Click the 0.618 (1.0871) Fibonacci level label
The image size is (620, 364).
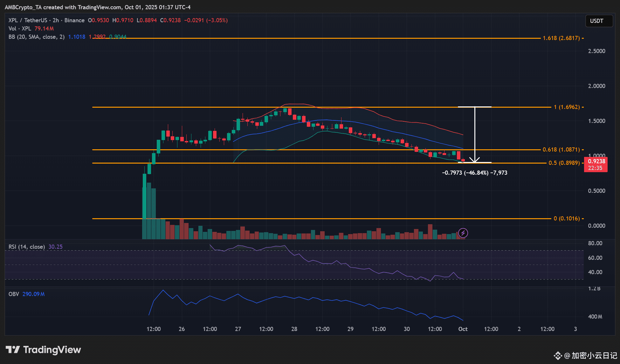pyautogui.click(x=561, y=150)
